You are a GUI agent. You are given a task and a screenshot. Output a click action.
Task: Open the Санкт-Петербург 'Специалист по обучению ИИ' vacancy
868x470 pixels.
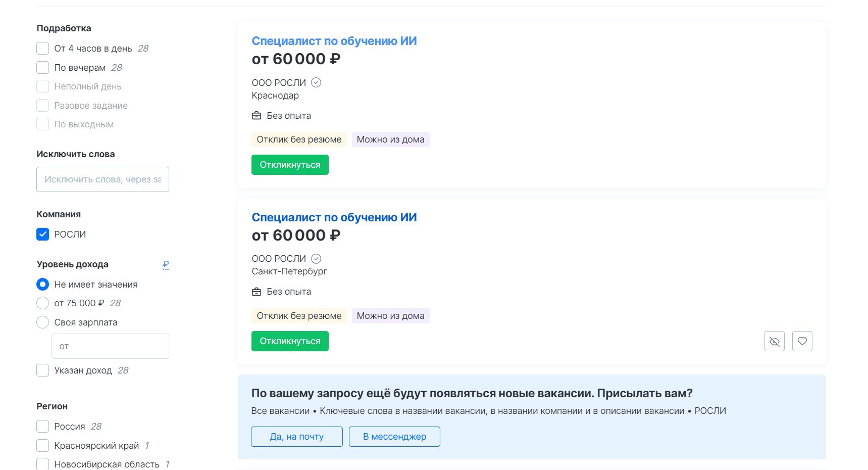[x=334, y=217]
